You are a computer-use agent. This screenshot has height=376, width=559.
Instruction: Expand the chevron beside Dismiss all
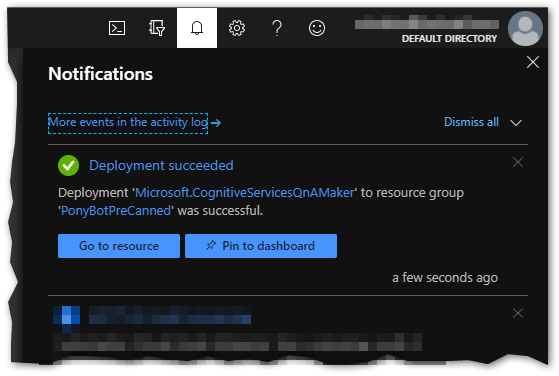point(516,123)
